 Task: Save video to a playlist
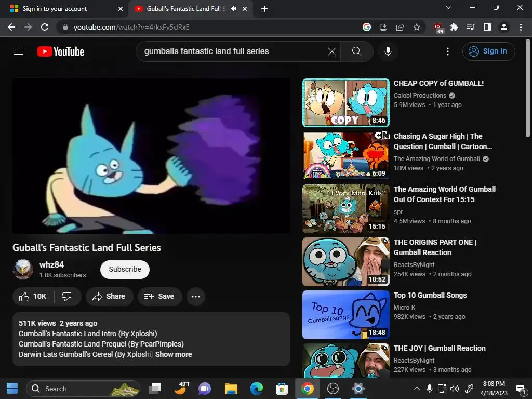[x=159, y=297]
